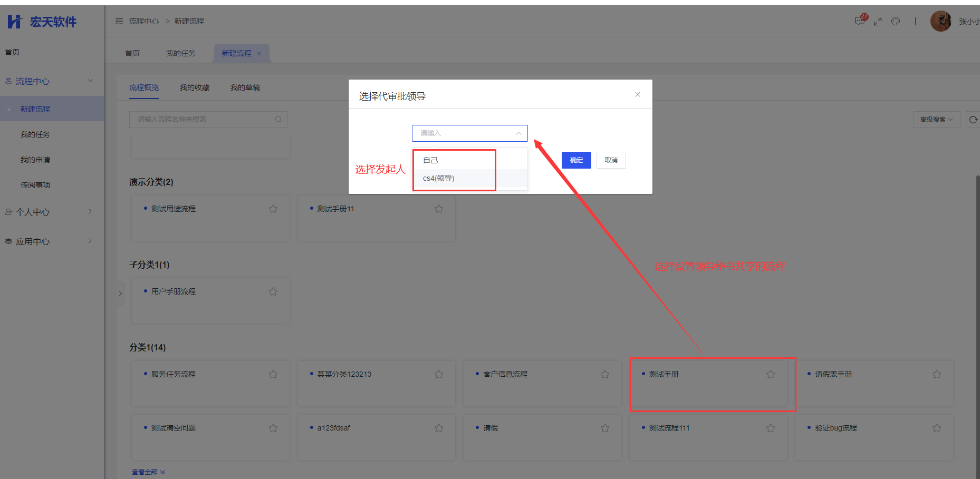Expand the 高级搜索 dropdown
The image size is (980, 479).
click(936, 120)
